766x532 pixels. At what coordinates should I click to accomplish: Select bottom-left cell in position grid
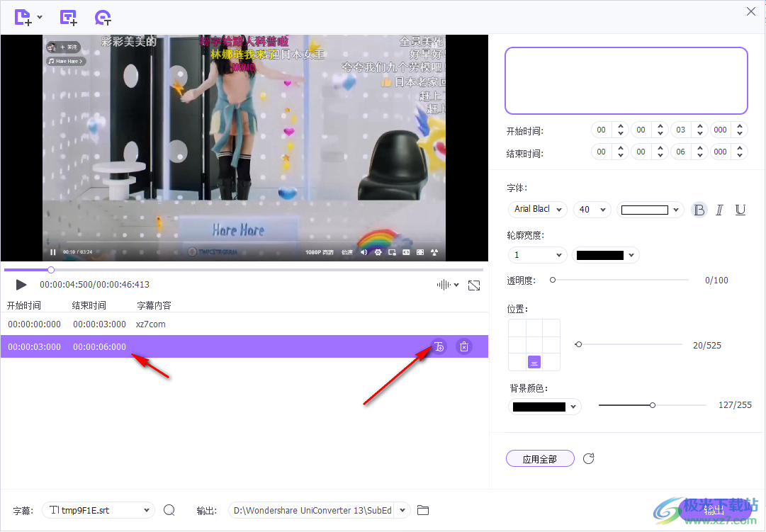coord(517,362)
